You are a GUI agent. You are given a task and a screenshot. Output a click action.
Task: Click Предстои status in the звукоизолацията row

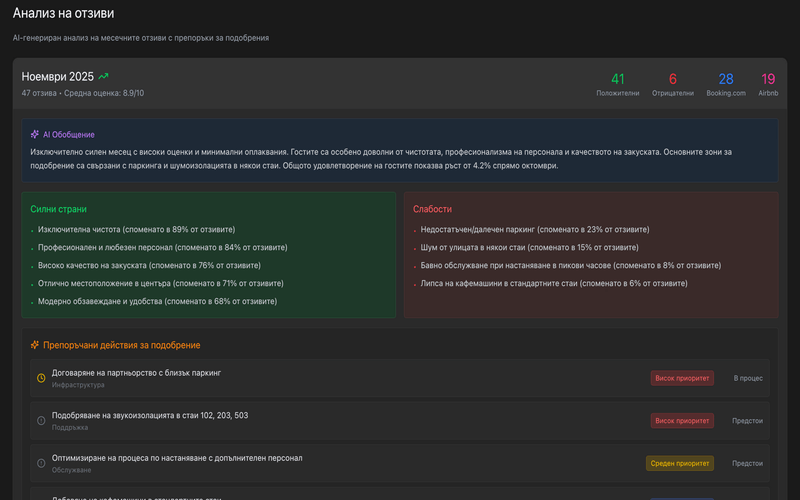pos(747,421)
